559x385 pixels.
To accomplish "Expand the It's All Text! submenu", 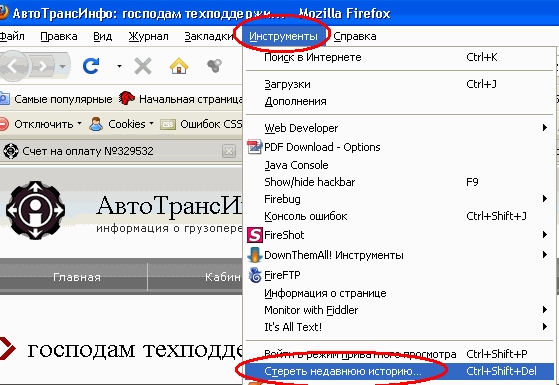I will pos(400,327).
